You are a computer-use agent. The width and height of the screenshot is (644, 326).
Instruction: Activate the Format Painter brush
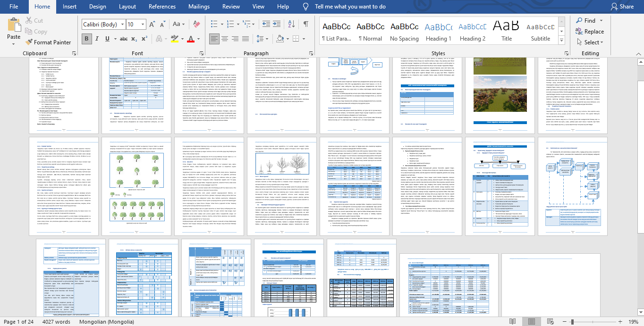click(29, 42)
